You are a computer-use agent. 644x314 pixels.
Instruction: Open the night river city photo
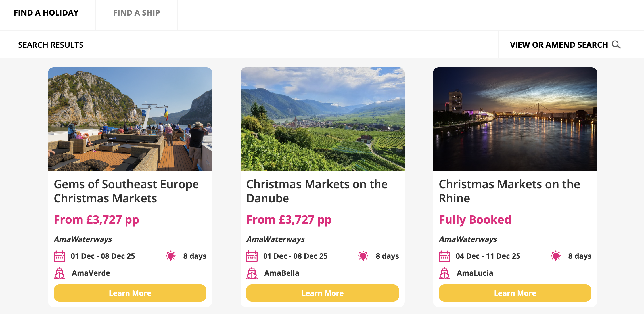515,119
